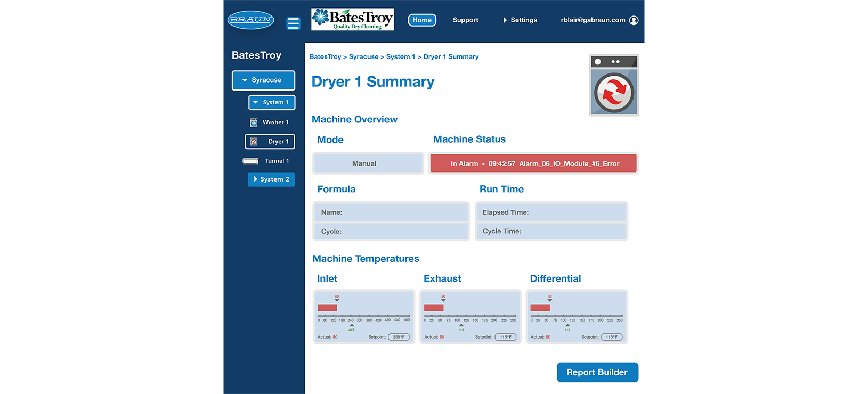Click the Inlet 250 setpoint marker
The width and height of the screenshot is (868, 394).
[352, 327]
